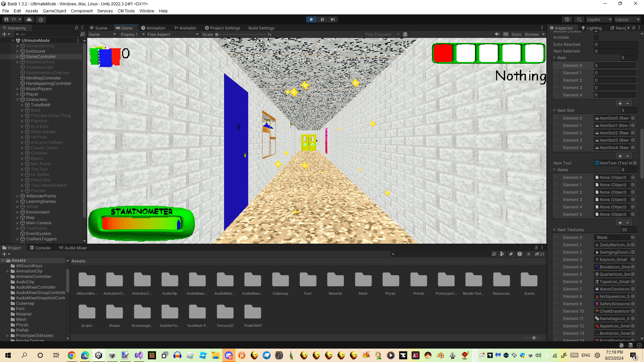The image size is (644, 362).
Task: Collapse the Item Slot array foldout
Action: (x=554, y=110)
